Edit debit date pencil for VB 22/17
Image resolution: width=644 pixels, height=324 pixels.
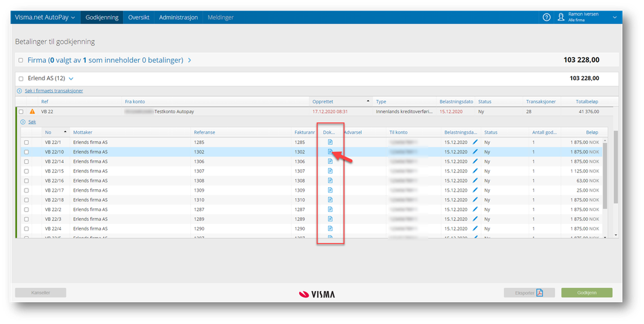[x=475, y=190]
